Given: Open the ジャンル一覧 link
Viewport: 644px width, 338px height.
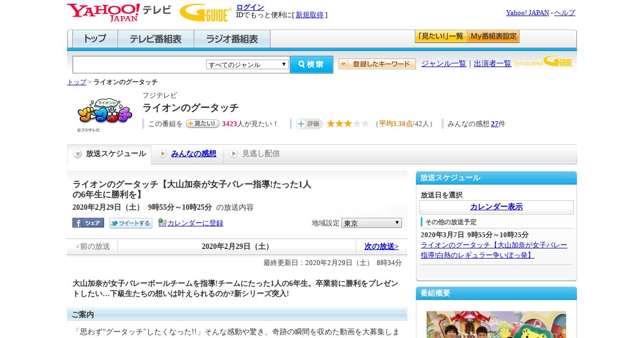Looking at the screenshot, I should tap(444, 63).
